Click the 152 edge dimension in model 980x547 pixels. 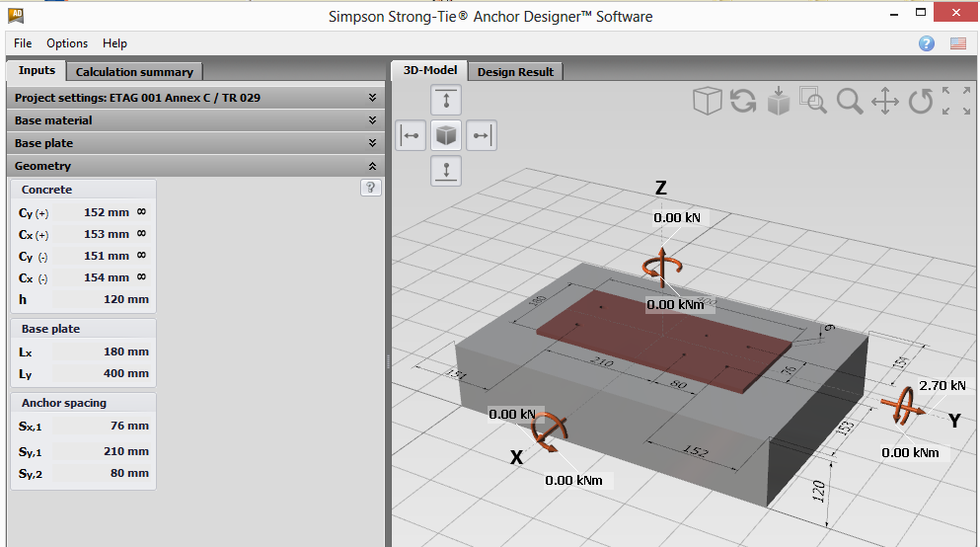click(x=696, y=450)
